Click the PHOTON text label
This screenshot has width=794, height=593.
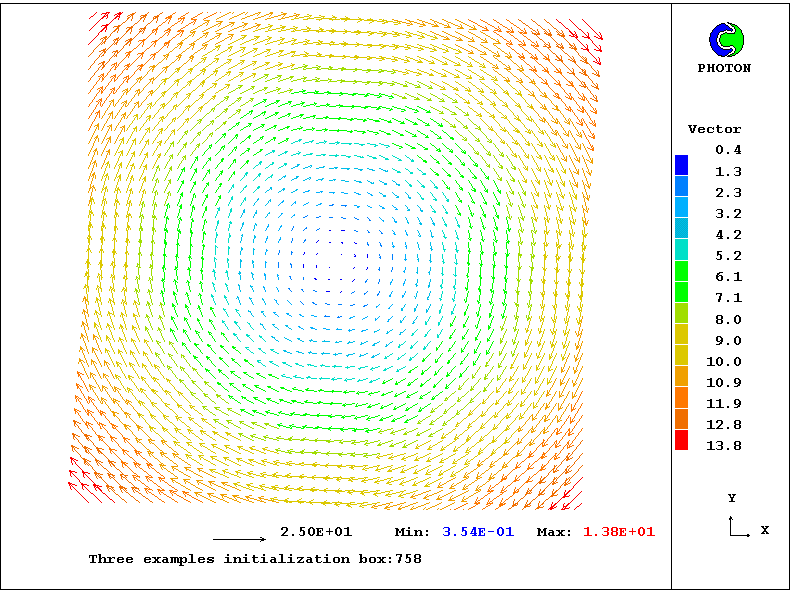pos(724,68)
